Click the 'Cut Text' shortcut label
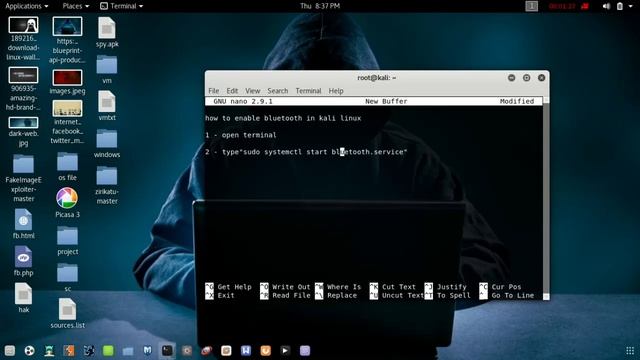This screenshot has height=360, width=640. pyautogui.click(x=398, y=287)
